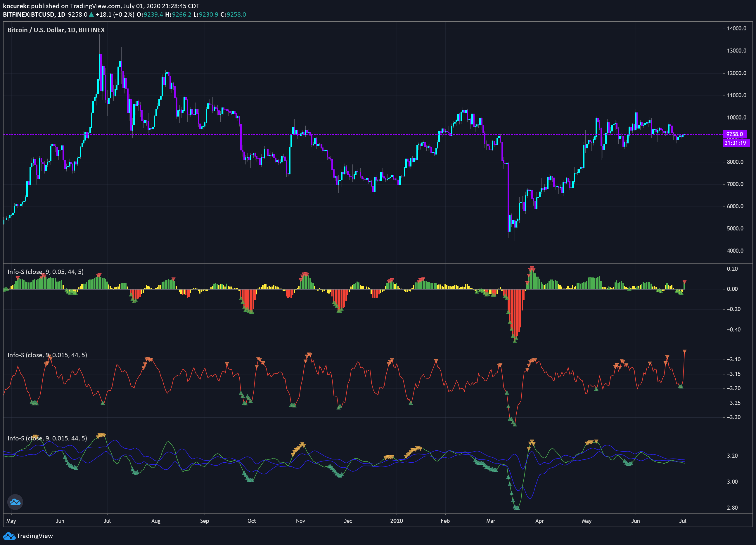Viewport: 756px width, 545px height.
Task: Click the close value C:9258.0
Action: [x=233, y=14]
